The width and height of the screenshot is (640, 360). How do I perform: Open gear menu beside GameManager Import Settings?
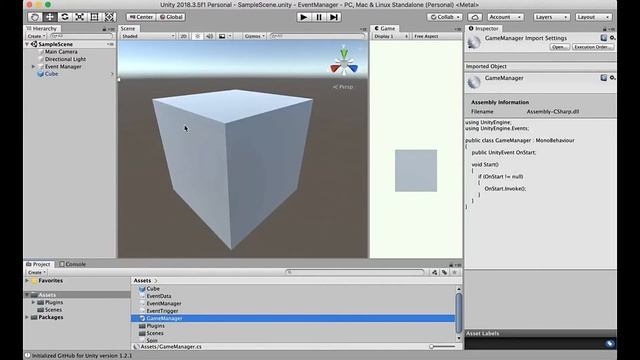[613, 38]
